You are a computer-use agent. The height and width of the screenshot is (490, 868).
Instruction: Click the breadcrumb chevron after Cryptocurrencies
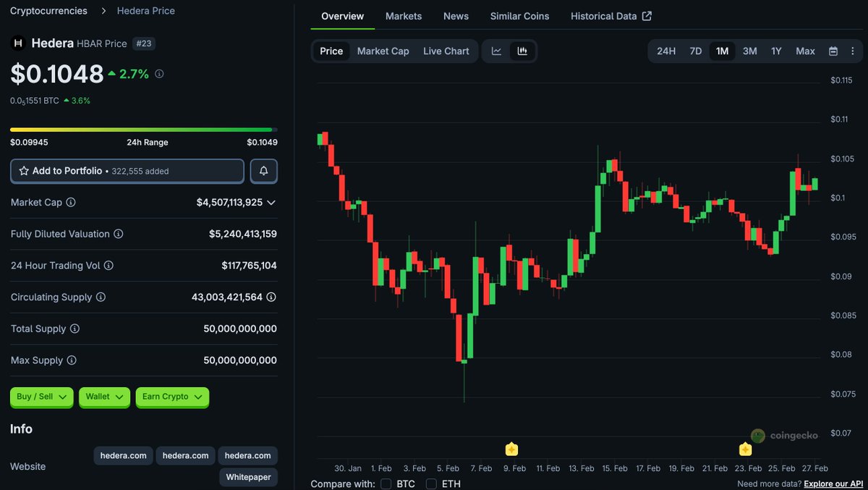[x=103, y=11]
